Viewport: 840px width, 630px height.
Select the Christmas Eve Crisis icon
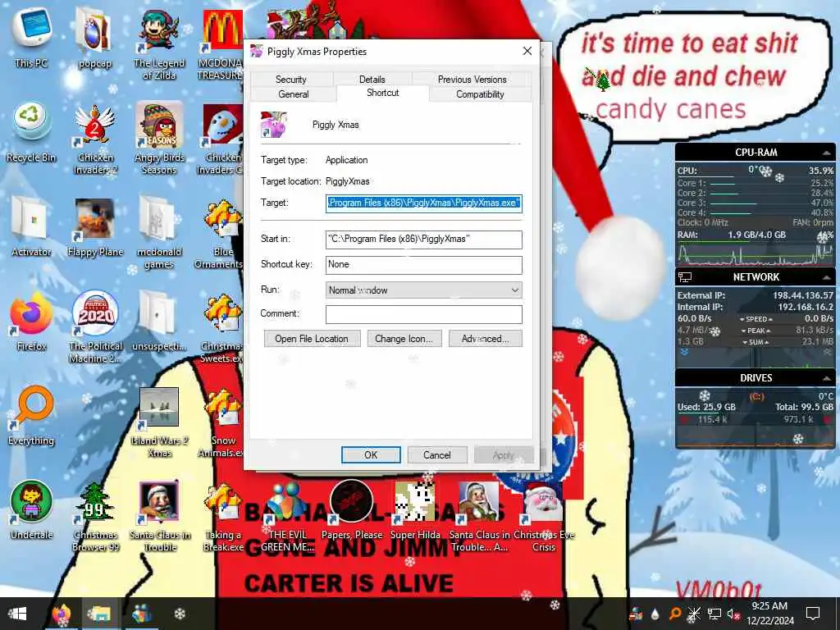[544, 517]
